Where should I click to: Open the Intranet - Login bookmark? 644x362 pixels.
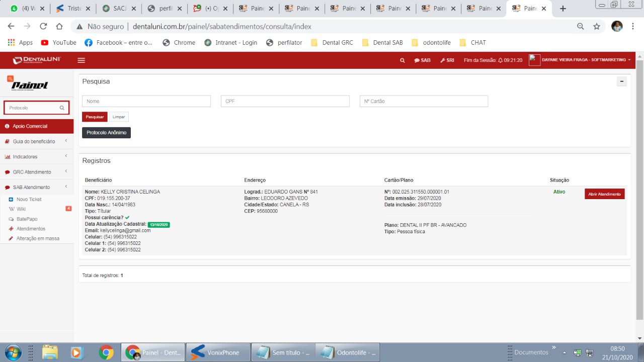[x=231, y=43]
